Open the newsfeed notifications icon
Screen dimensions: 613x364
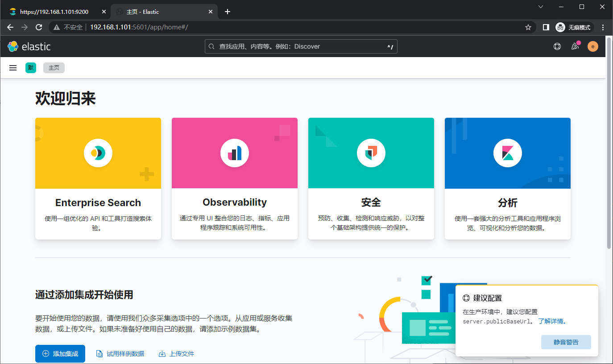(575, 46)
